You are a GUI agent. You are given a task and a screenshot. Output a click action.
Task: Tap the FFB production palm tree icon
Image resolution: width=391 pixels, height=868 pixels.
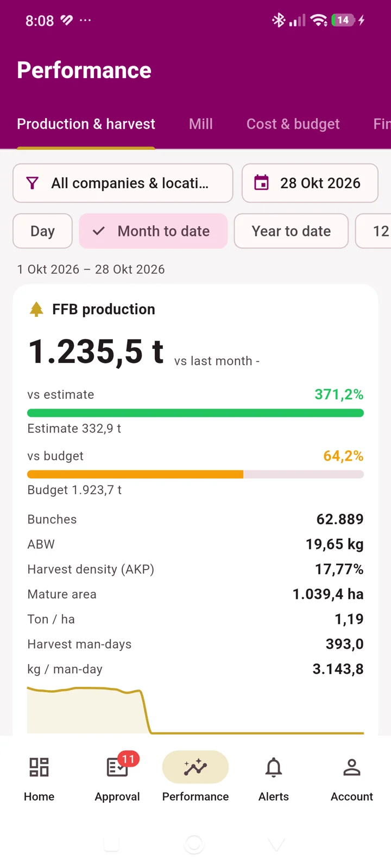[36, 309]
